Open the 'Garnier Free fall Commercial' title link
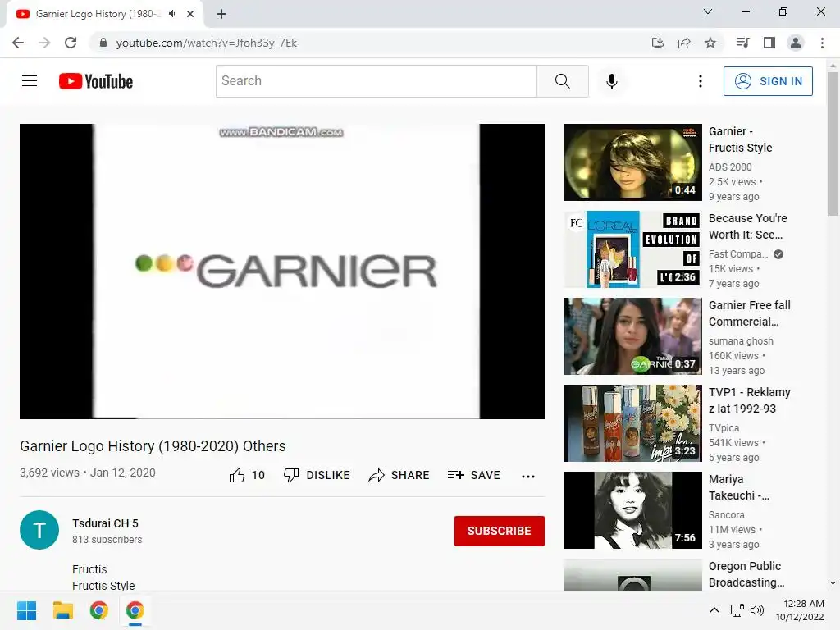 [750, 313]
